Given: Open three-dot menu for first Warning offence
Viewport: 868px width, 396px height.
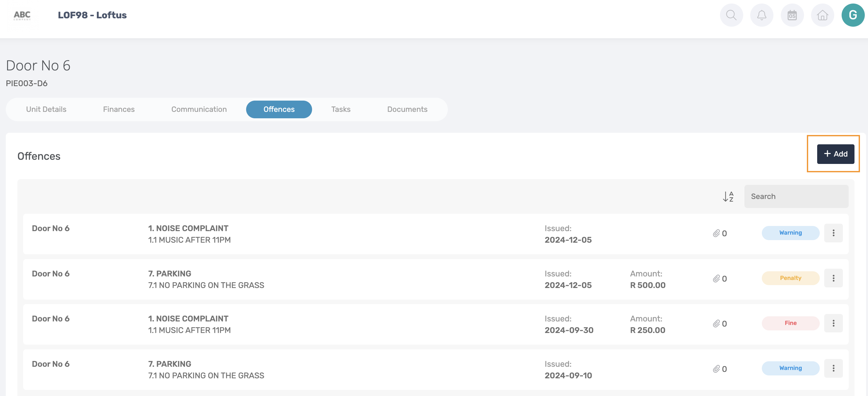Looking at the screenshot, I should tap(833, 233).
